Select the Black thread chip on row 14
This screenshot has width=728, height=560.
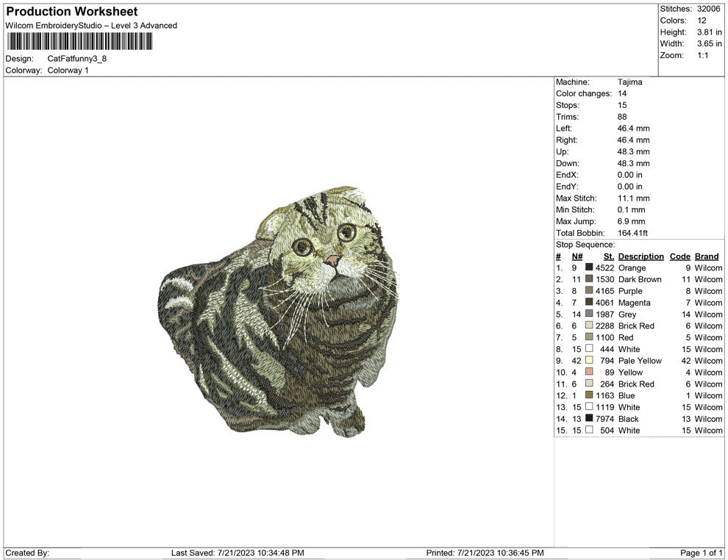588,419
